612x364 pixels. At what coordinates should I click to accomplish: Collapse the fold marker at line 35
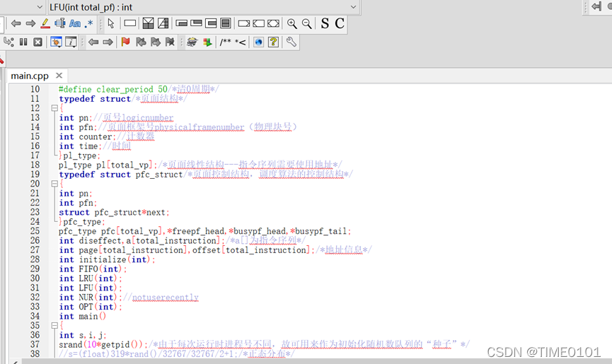tap(54, 325)
